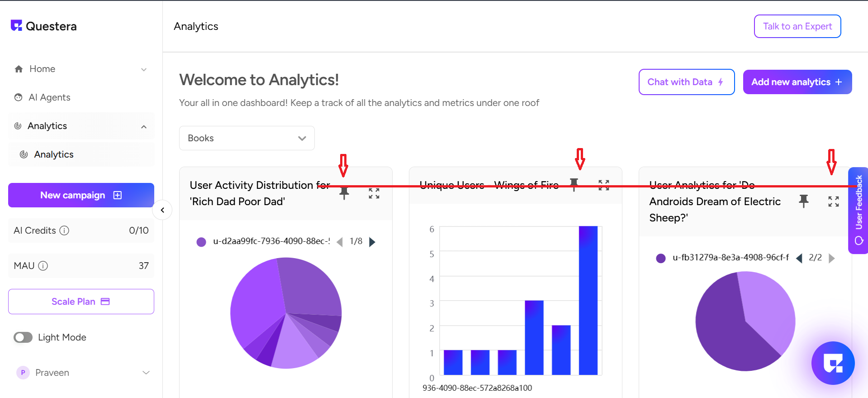Expand the Praveen profile menu
The height and width of the screenshot is (398, 868).
pos(146,373)
